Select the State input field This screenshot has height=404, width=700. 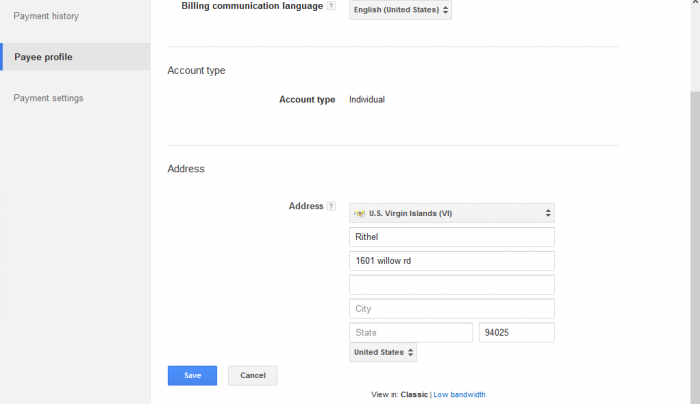click(410, 332)
